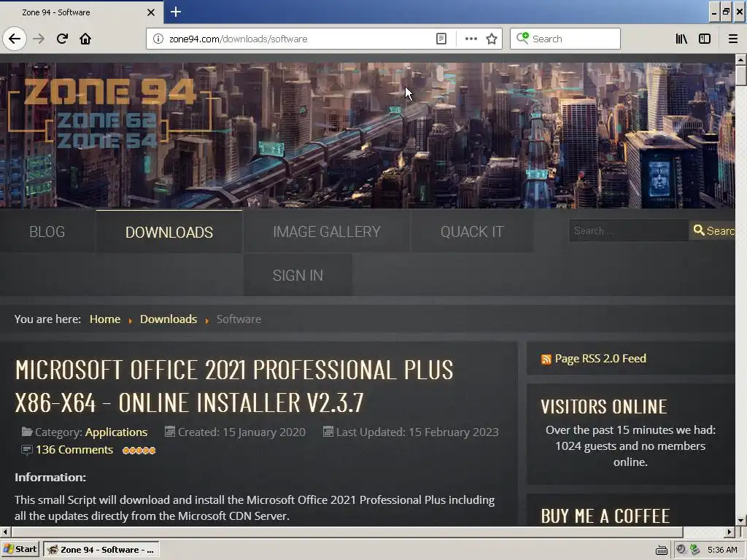Open the SIGN IN navigation item
The height and width of the screenshot is (560, 747).
(298, 275)
